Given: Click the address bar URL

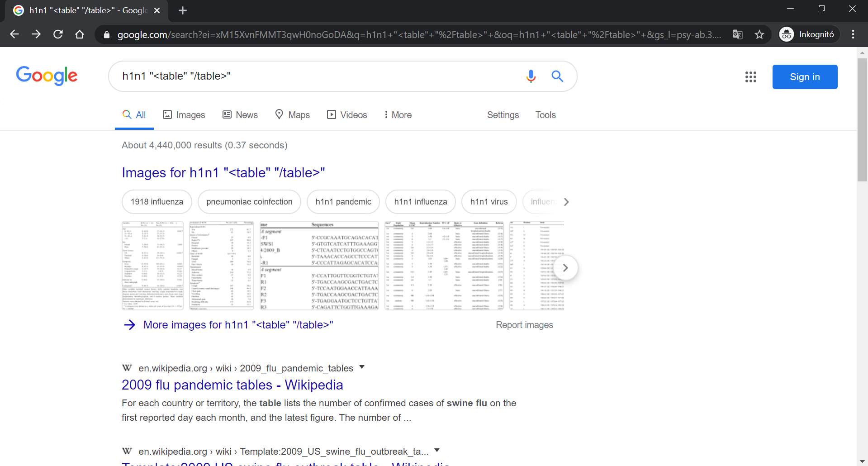Looking at the screenshot, I should pyautogui.click(x=419, y=35).
